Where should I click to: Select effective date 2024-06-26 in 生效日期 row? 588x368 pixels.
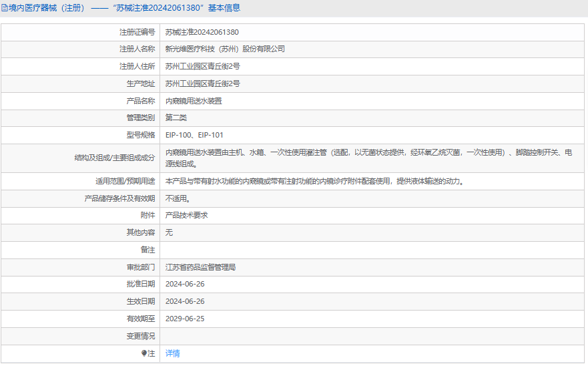pos(185,301)
